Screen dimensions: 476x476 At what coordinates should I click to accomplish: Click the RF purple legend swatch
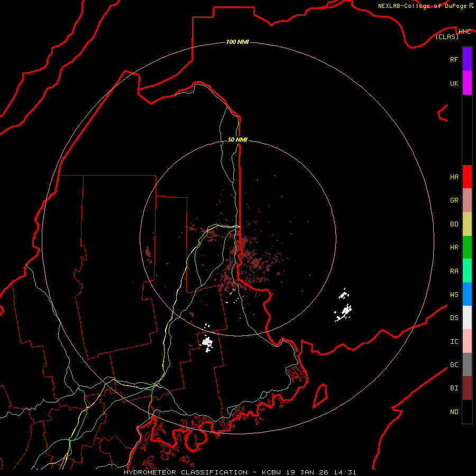[467, 59]
